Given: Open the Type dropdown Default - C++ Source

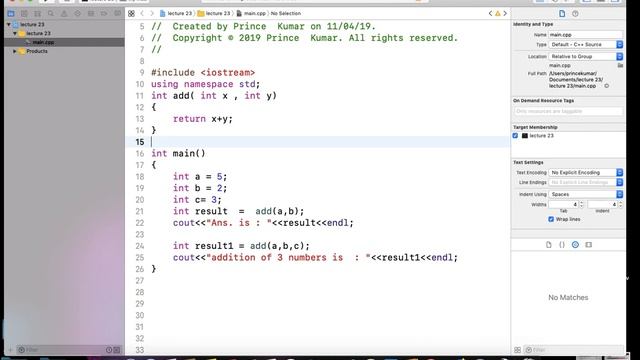Looking at the screenshot, I should [x=586, y=44].
